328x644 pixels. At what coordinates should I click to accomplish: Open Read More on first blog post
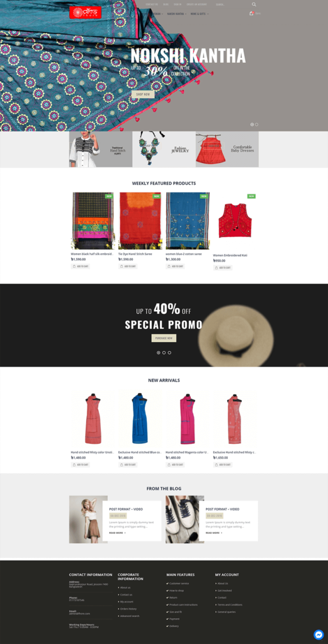click(118, 533)
